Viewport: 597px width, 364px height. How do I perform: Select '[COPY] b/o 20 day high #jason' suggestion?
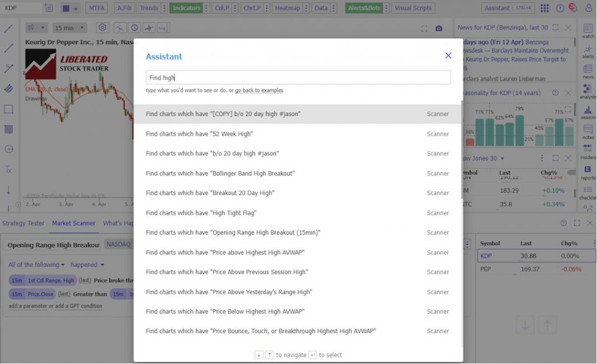(x=297, y=114)
